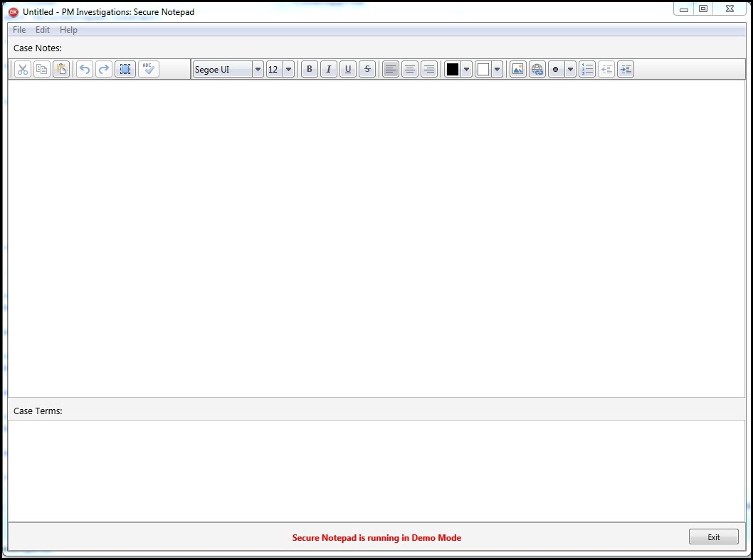Click the black text color swatch
This screenshot has height=560, width=753.
(x=453, y=69)
